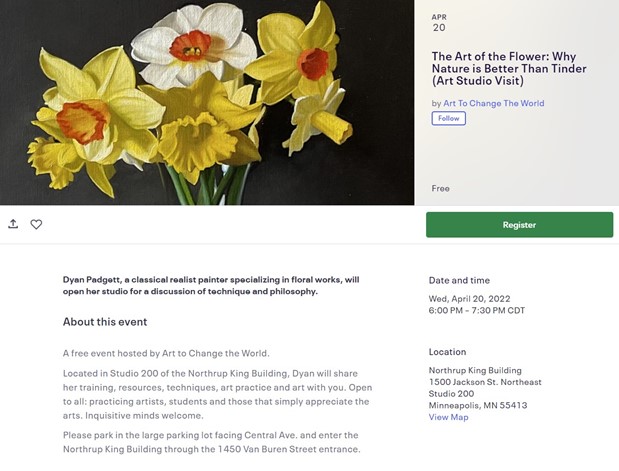Click the share event icon
The image size is (619, 471).
click(x=13, y=224)
